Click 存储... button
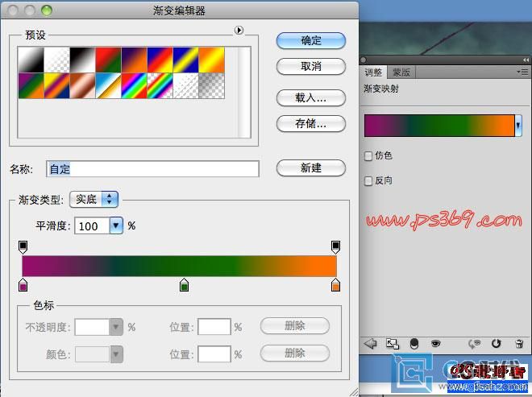This screenshot has width=532, height=397. tap(311, 123)
